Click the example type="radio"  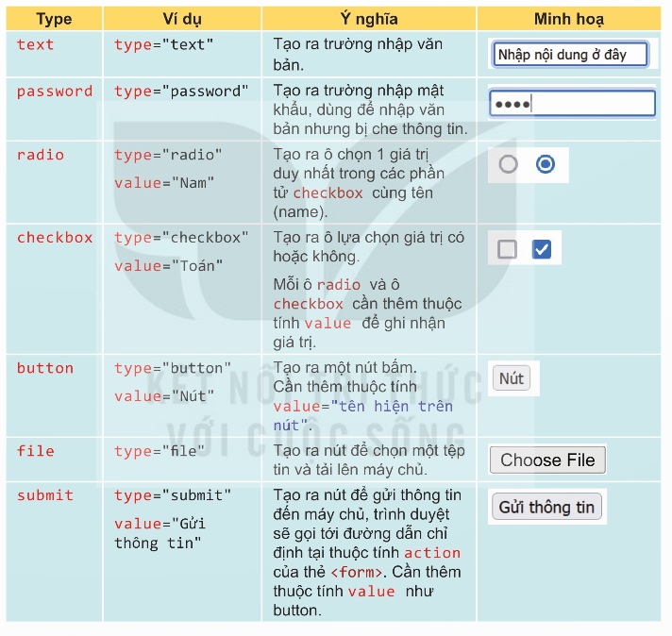[x=168, y=155]
